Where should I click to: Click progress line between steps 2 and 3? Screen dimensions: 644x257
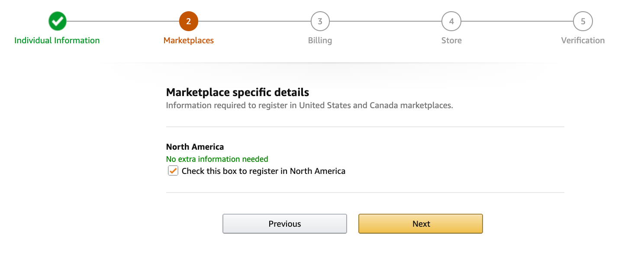pos(254,21)
